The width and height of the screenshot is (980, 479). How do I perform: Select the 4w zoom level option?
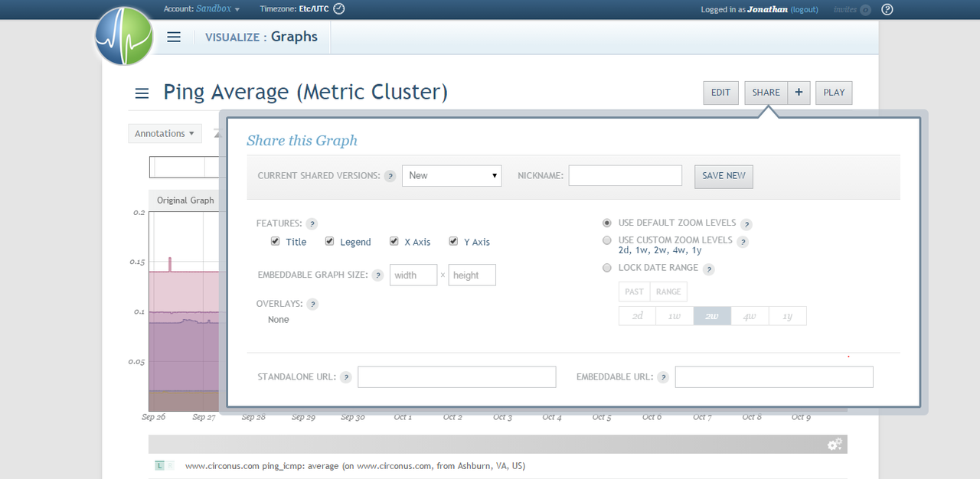click(750, 315)
